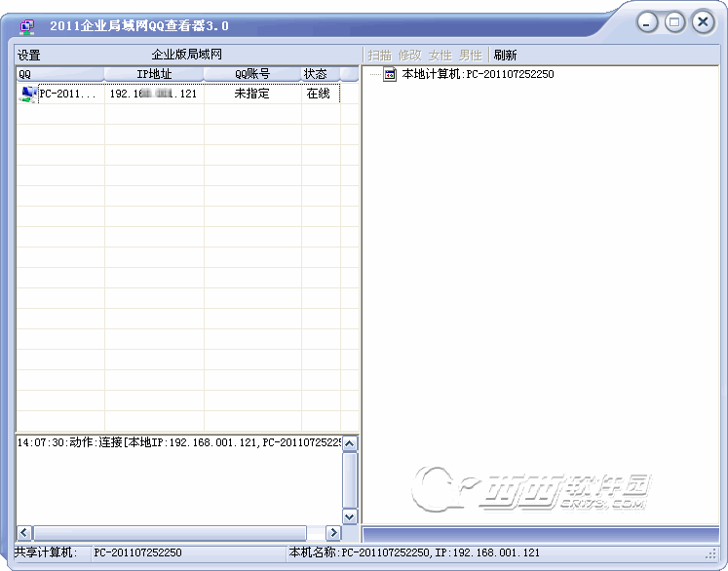
Task: Click the app icon in title bar
Action: (27, 26)
